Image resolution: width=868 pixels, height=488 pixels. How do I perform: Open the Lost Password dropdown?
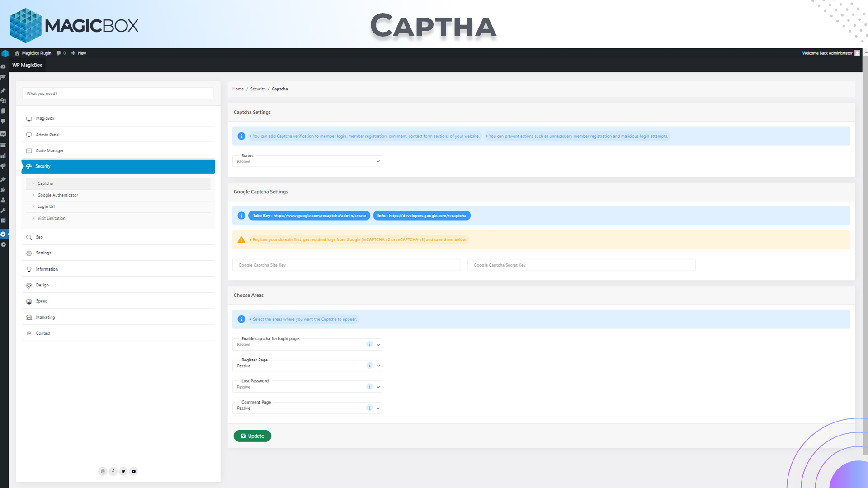(307, 387)
